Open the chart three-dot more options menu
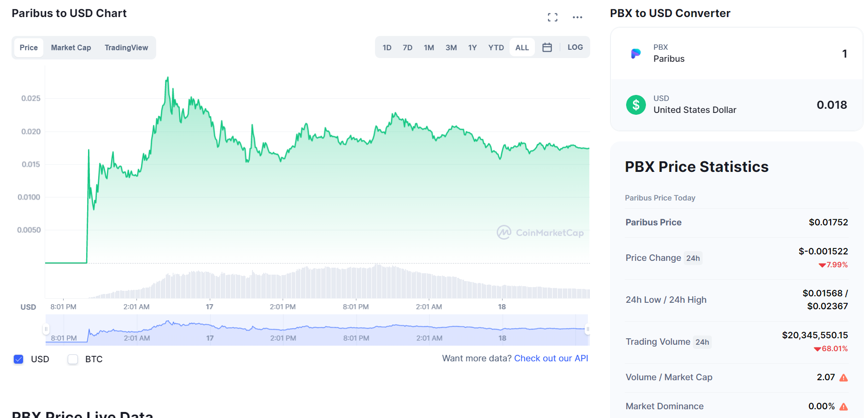 pos(577,17)
